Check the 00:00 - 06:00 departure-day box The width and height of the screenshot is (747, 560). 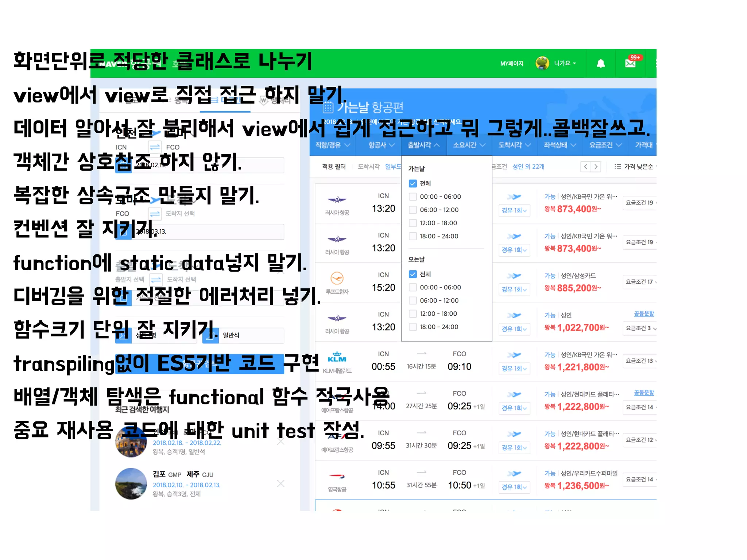click(x=413, y=197)
